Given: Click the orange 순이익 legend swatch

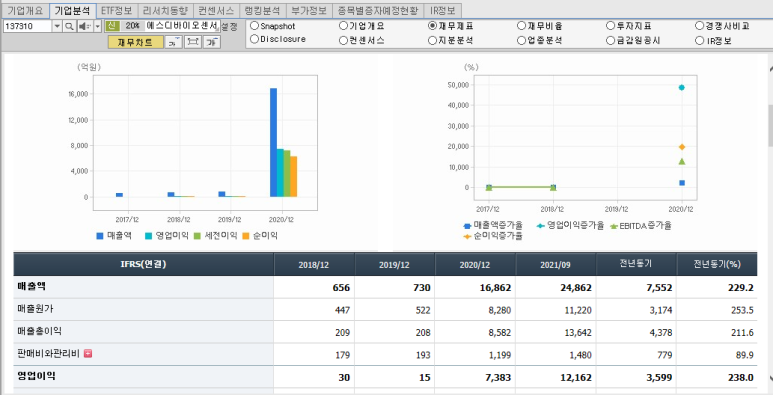Looking at the screenshot, I should [x=246, y=236].
